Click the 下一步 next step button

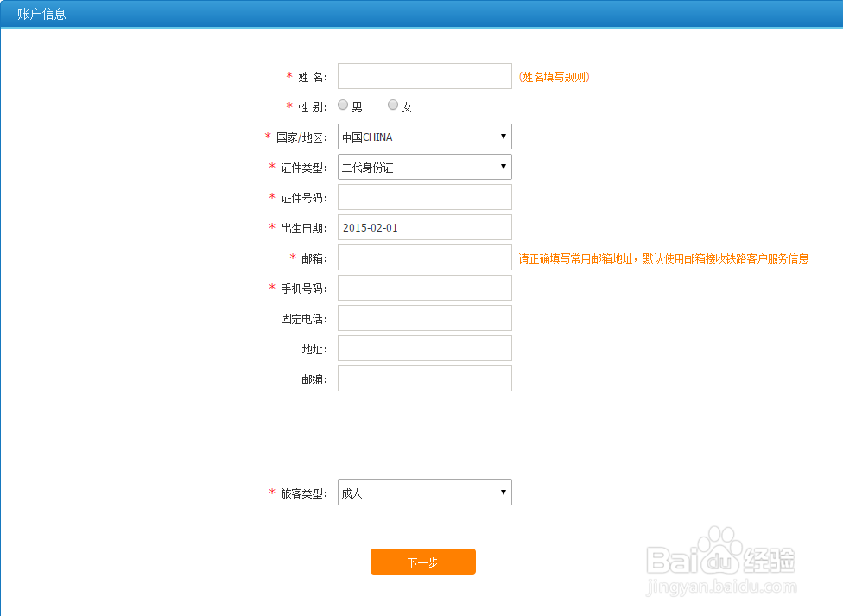click(x=422, y=562)
